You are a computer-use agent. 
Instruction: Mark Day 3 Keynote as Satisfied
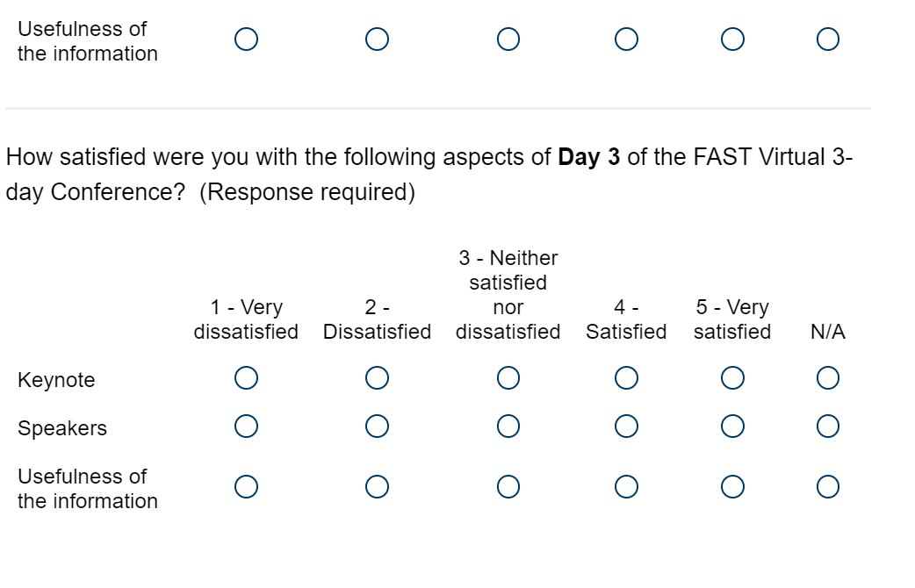[626, 378]
